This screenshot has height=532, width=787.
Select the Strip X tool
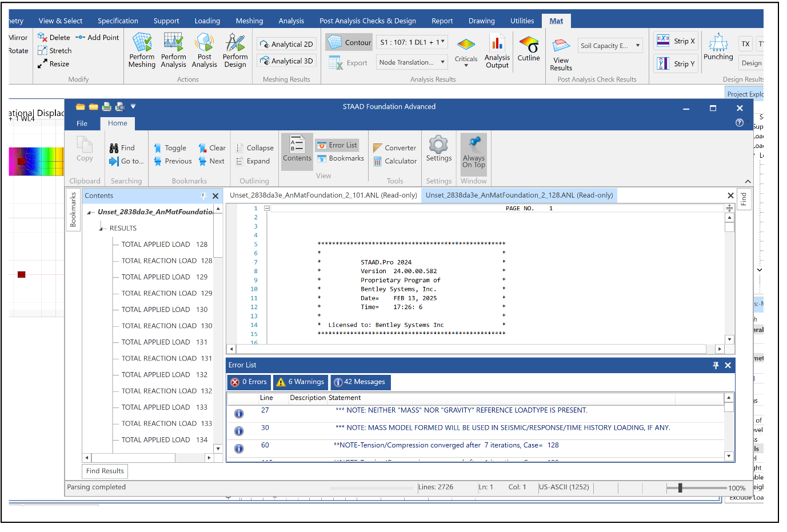pos(676,41)
